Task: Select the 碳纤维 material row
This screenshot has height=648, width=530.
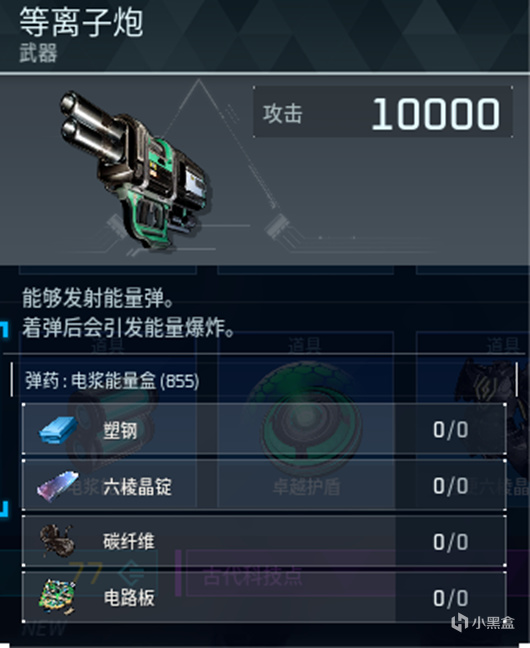Action: 264,541
